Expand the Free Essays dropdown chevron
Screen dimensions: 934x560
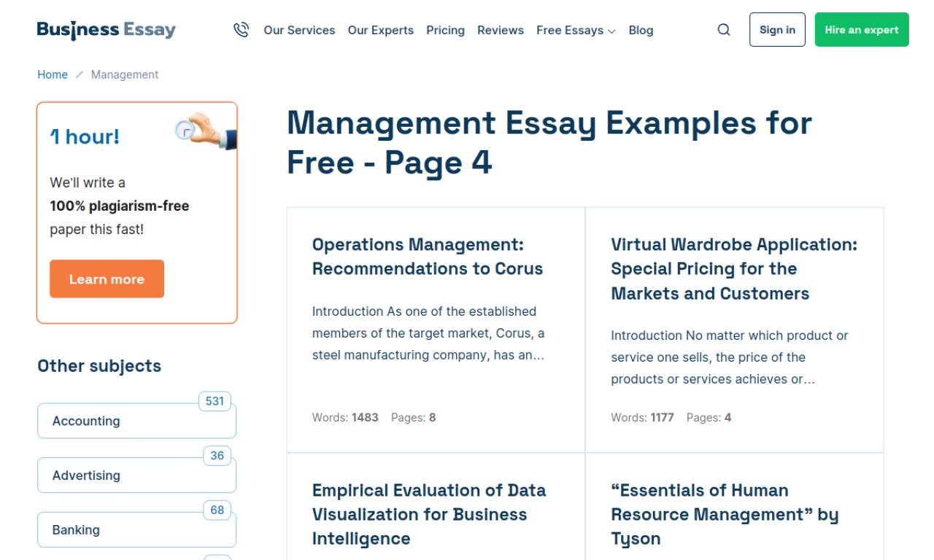click(x=611, y=31)
